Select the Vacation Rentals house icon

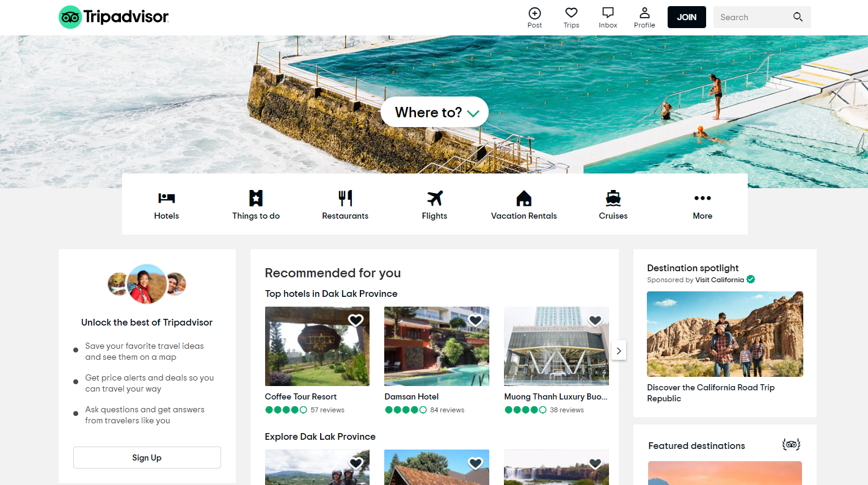tap(524, 198)
